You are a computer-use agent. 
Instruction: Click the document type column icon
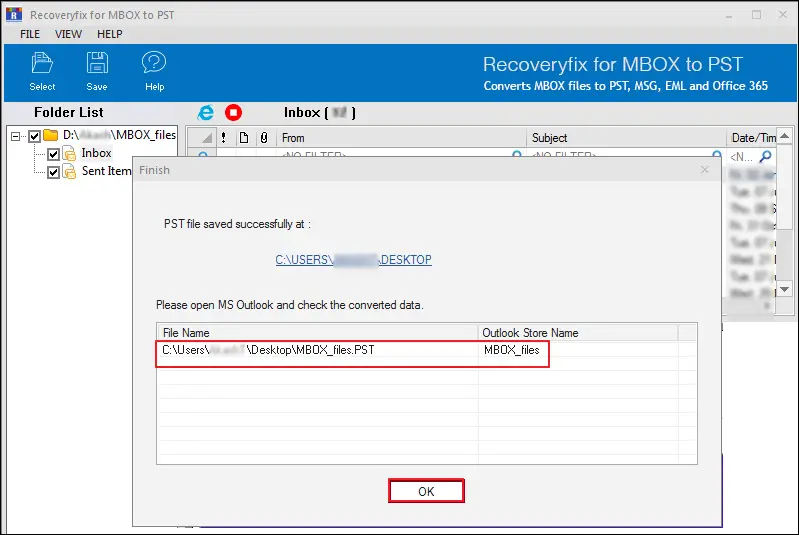tap(244, 138)
